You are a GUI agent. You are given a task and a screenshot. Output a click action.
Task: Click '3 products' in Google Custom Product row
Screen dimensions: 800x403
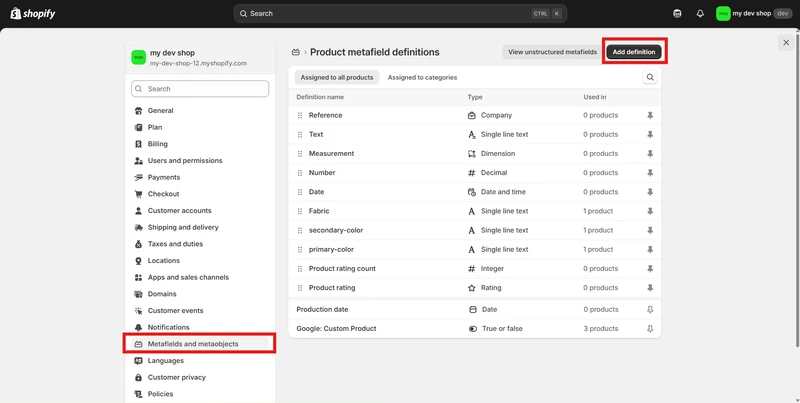(x=601, y=329)
